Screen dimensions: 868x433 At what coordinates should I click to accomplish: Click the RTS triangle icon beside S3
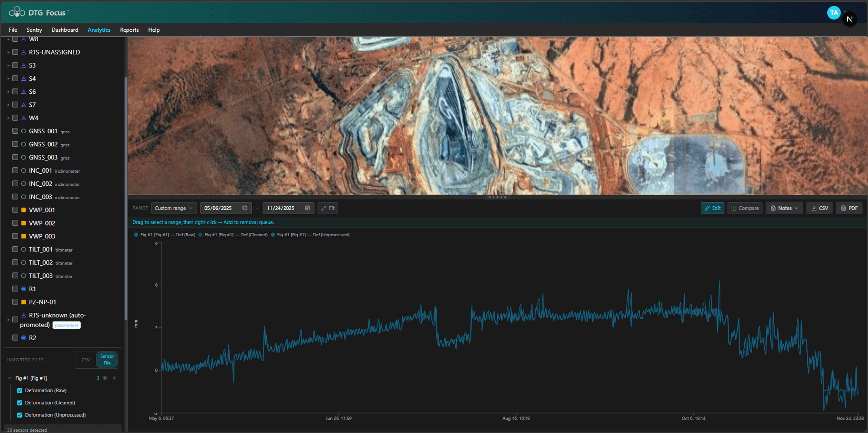pyautogui.click(x=23, y=66)
